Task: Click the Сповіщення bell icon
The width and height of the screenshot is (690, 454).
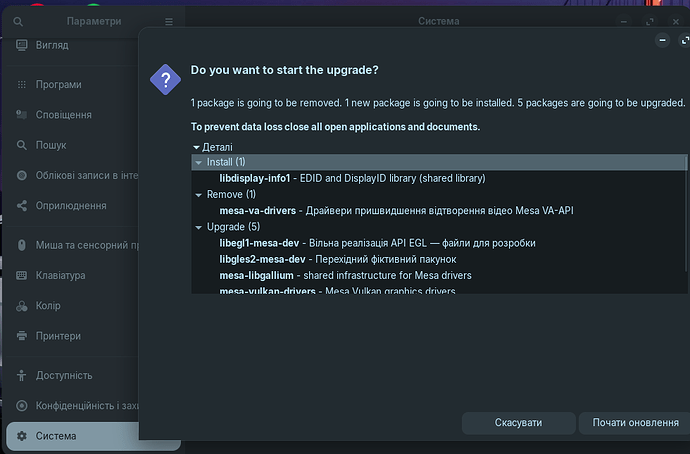Action: (x=22, y=115)
